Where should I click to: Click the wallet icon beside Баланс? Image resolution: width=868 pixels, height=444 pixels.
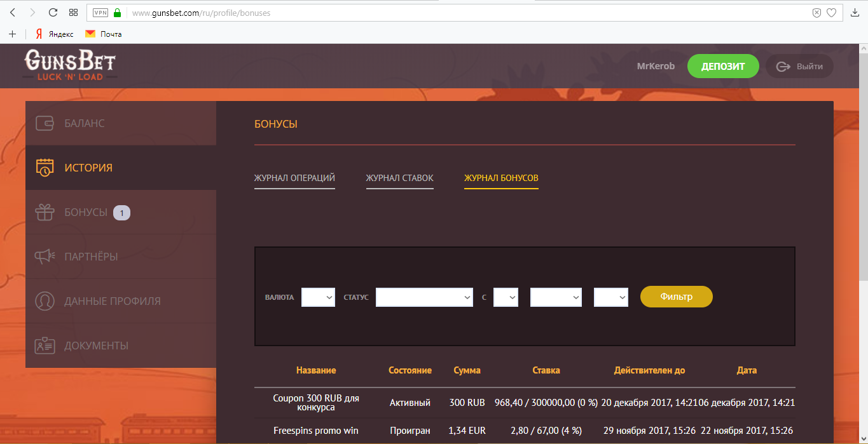(45, 123)
